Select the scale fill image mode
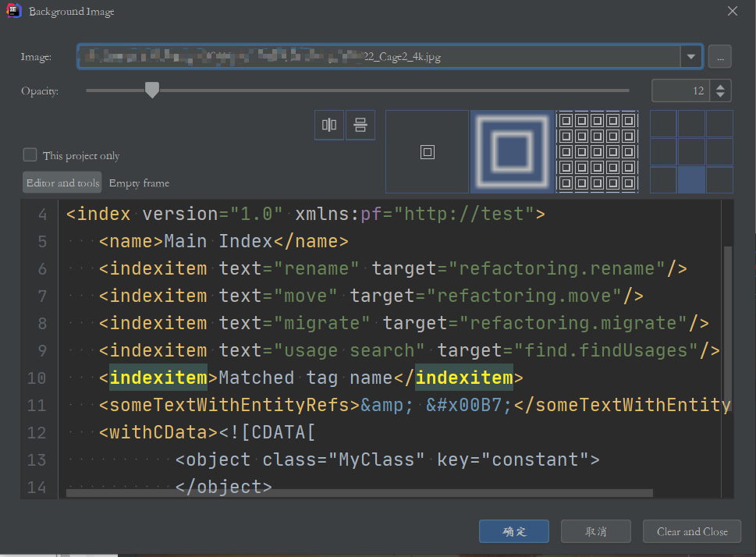Image resolution: width=756 pixels, height=557 pixels. pyautogui.click(x=512, y=152)
